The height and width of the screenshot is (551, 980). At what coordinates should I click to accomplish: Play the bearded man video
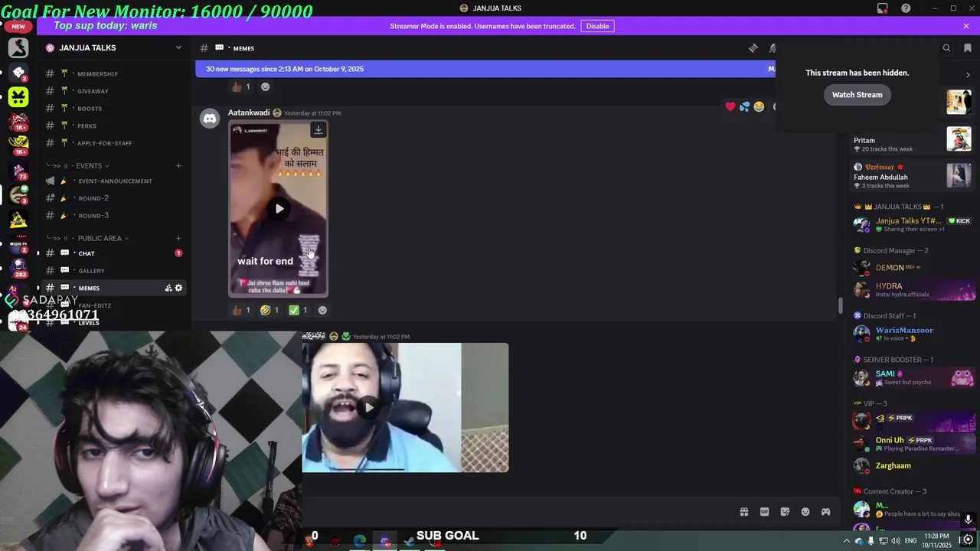point(369,407)
